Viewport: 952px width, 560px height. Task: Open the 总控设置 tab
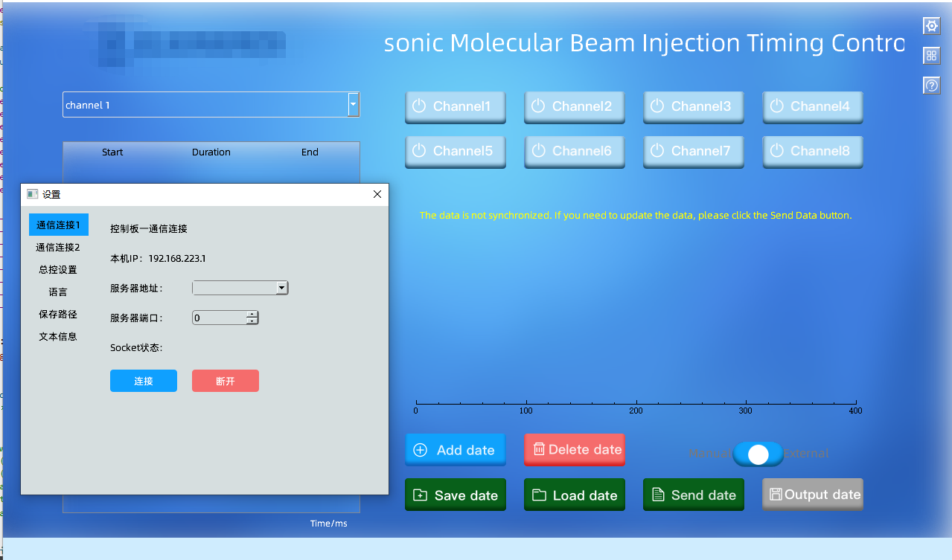click(x=58, y=269)
